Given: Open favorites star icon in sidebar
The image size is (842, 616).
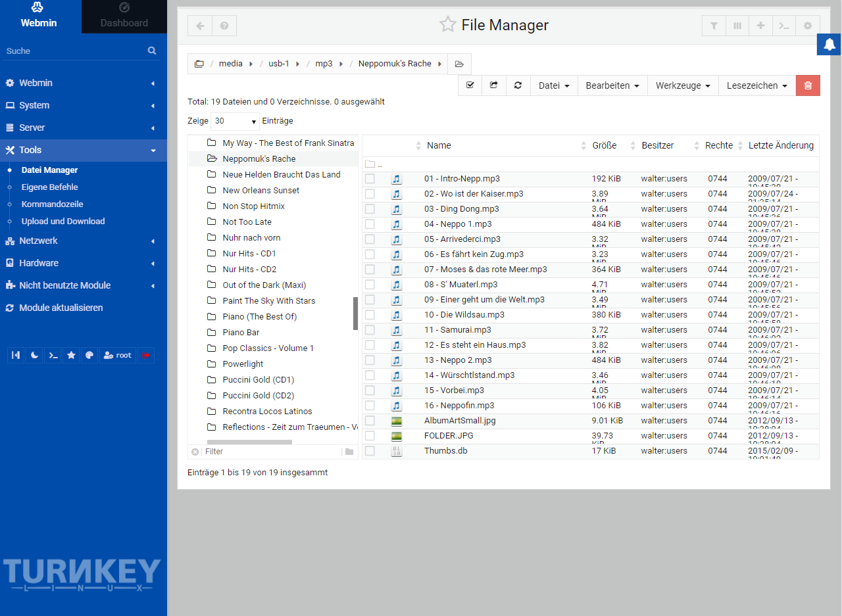Looking at the screenshot, I should coord(70,355).
